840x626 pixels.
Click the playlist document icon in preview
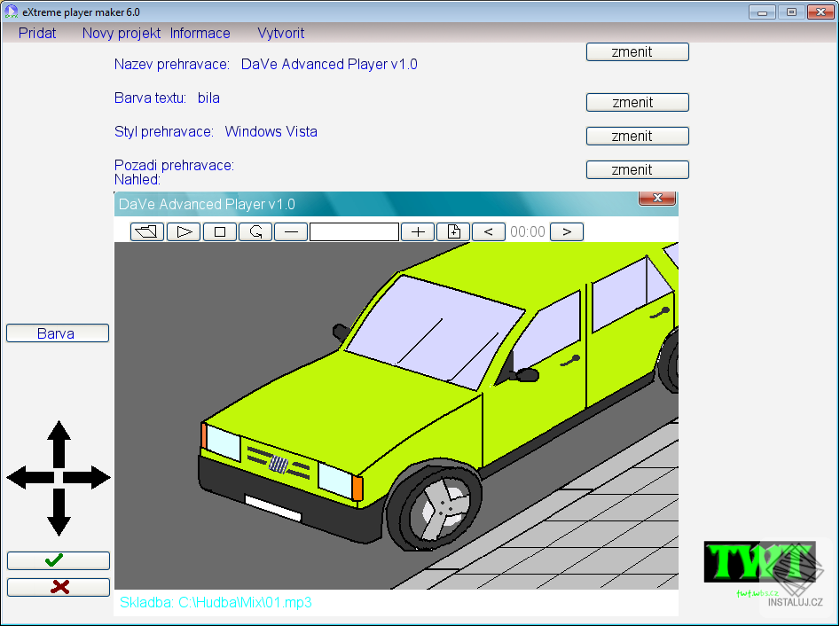(454, 232)
